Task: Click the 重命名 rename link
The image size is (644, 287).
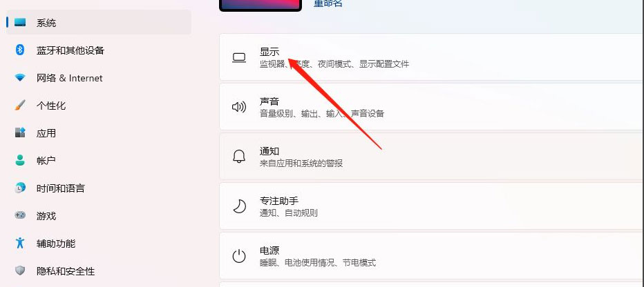Action: click(x=328, y=3)
